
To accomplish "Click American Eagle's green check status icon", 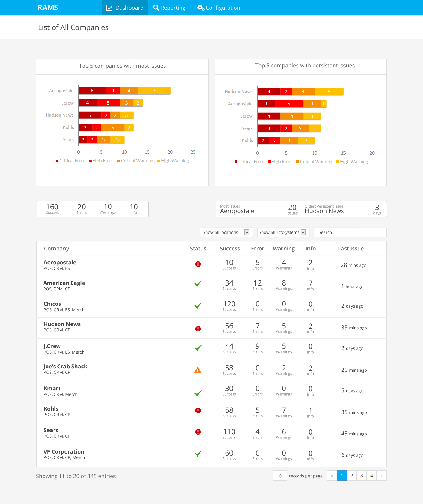I will [x=198, y=284].
